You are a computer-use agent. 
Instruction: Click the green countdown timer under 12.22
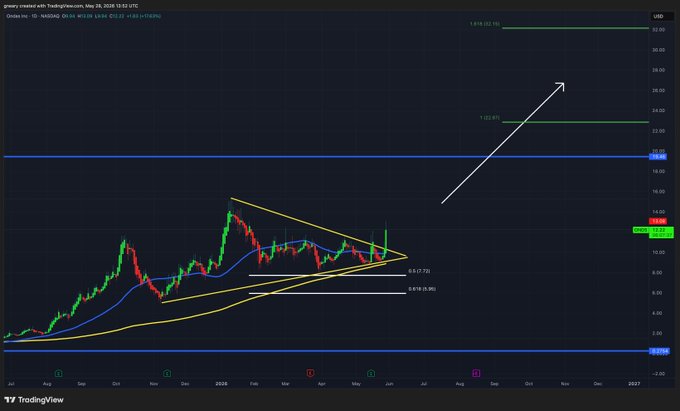[x=661, y=235]
